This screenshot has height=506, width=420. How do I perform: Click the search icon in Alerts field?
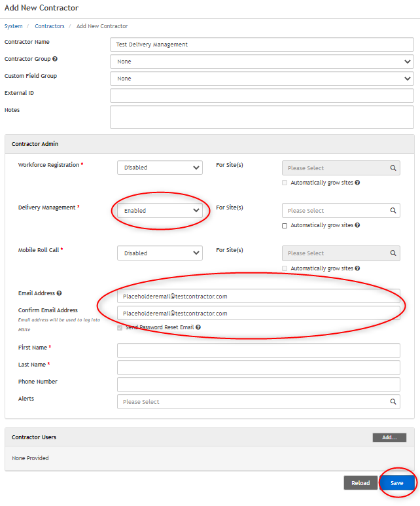coord(393,402)
